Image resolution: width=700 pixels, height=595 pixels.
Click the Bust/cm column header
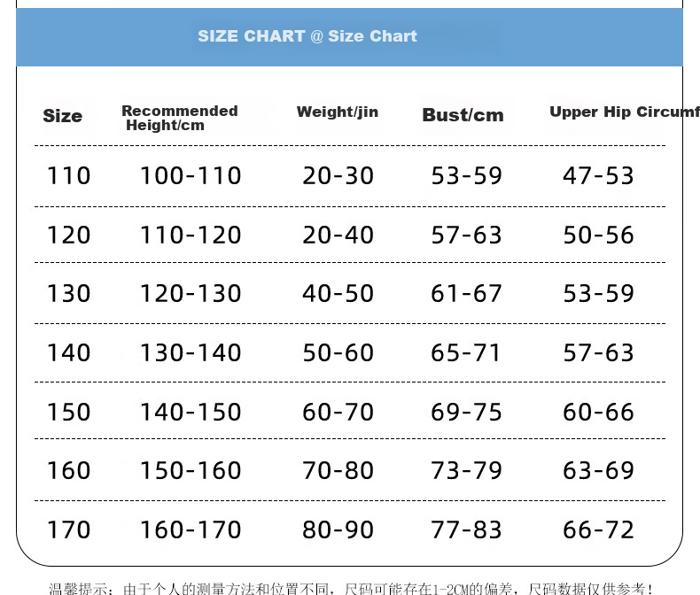click(x=463, y=115)
